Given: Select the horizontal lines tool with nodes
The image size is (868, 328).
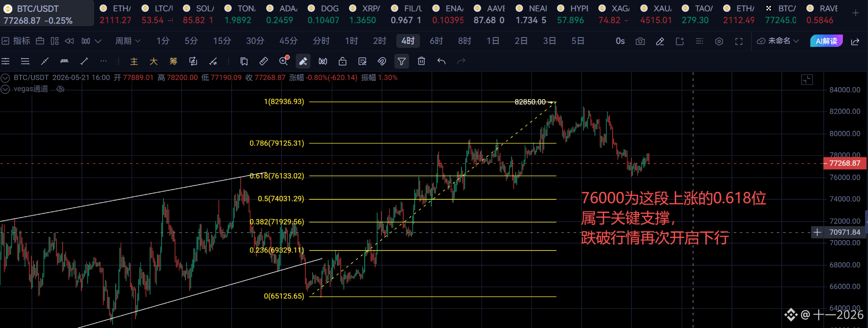Looking at the screenshot, I should 5,61.
